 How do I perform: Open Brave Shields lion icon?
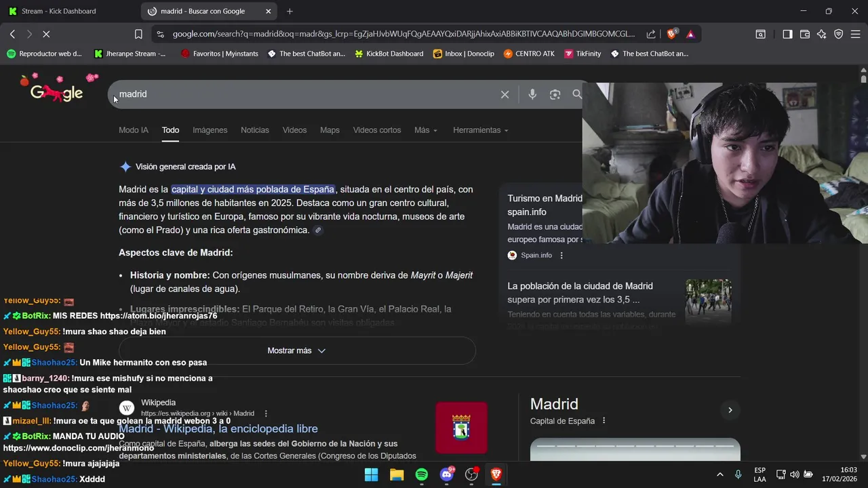click(x=672, y=34)
